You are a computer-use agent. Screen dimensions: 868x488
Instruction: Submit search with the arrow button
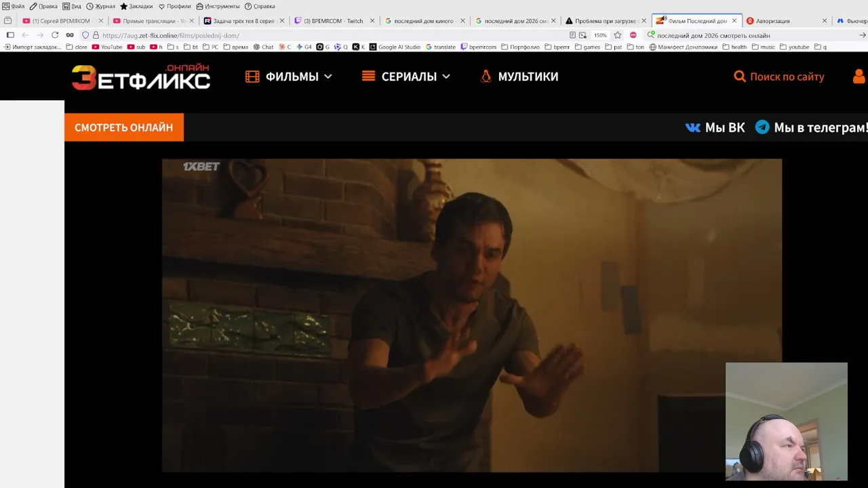click(x=863, y=35)
